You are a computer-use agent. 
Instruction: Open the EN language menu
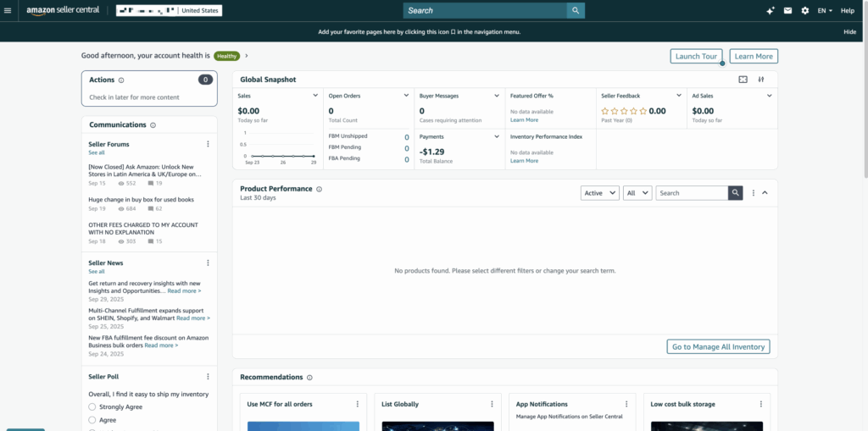click(x=824, y=11)
